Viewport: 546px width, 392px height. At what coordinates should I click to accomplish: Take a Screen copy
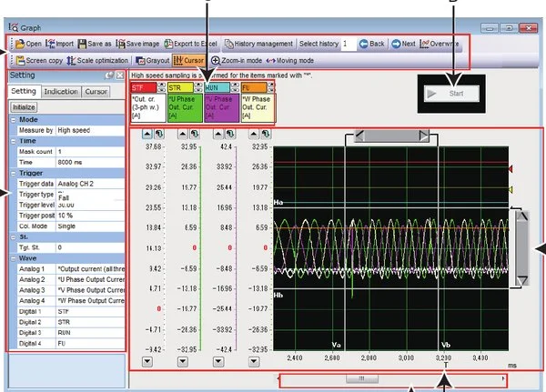39,61
